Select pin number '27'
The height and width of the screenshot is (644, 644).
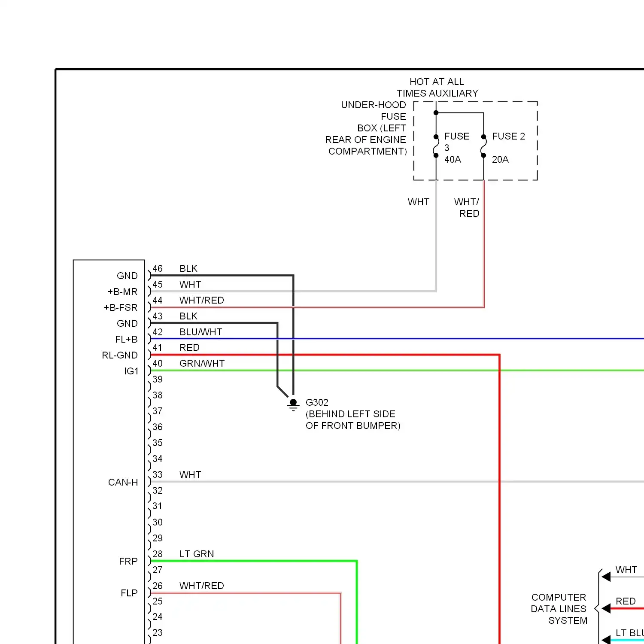158,570
